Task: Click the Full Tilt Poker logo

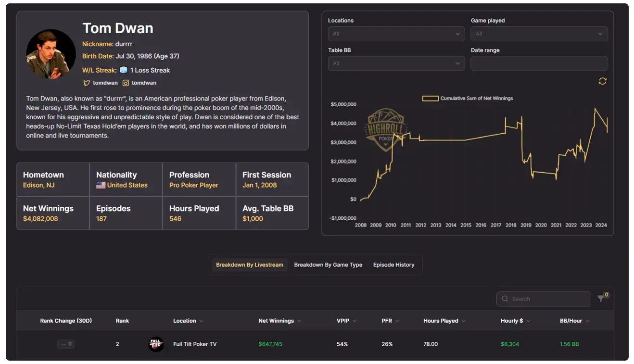Action: 156,344
